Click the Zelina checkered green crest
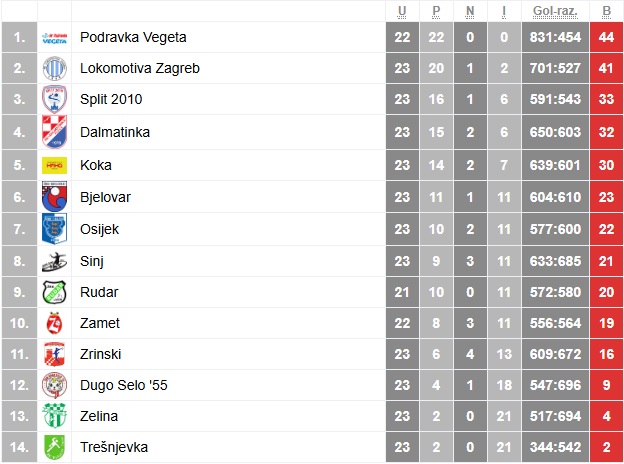624x464 pixels. click(x=55, y=416)
